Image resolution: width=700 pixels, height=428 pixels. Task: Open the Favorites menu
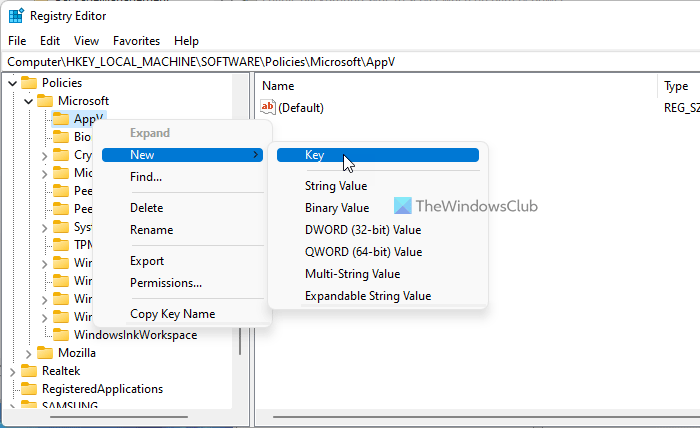tap(136, 41)
